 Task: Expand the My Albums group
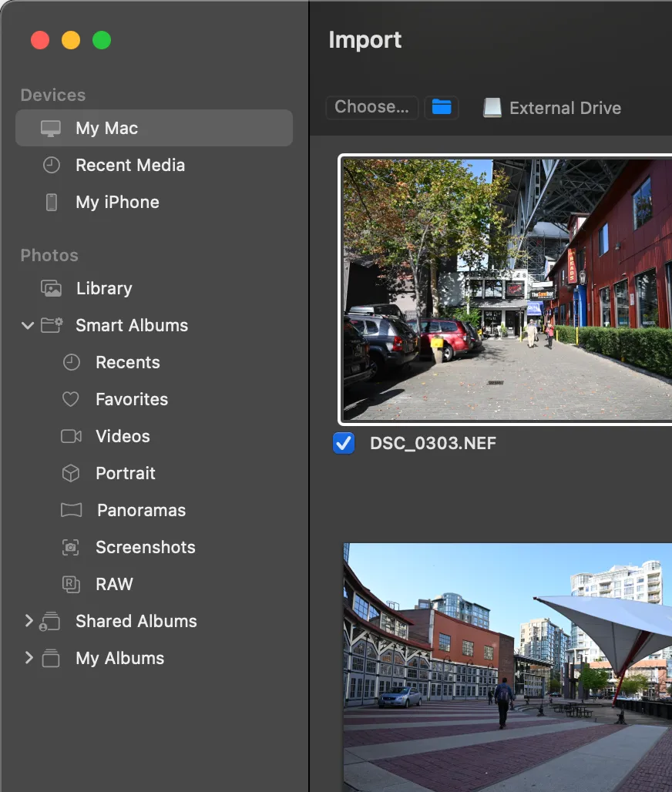point(29,658)
